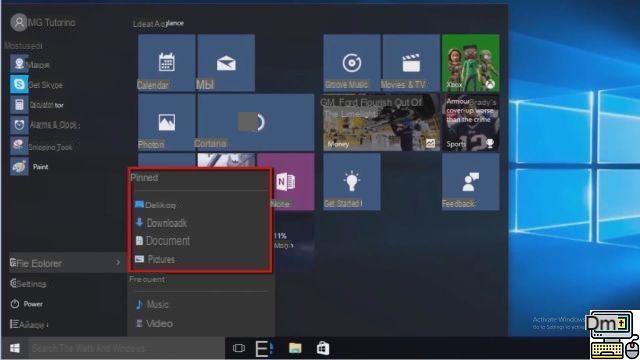640x360 pixels.
Task: Click the Power option
Action: 27,304
